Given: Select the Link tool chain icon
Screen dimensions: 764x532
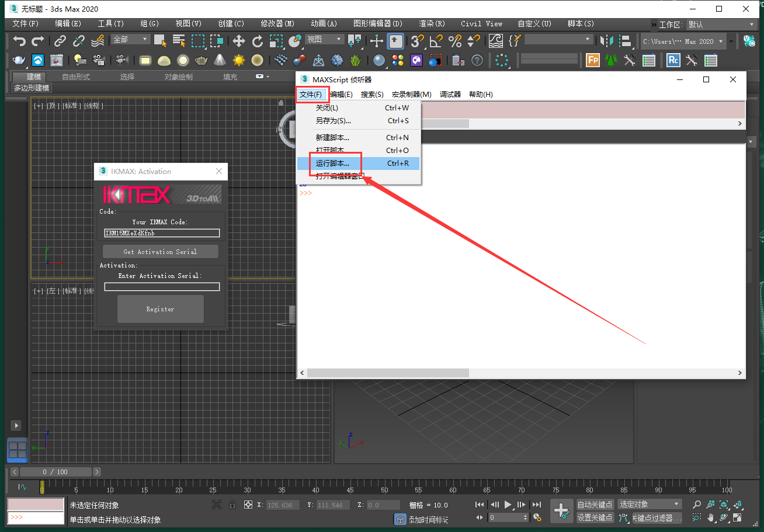Looking at the screenshot, I should coord(60,41).
